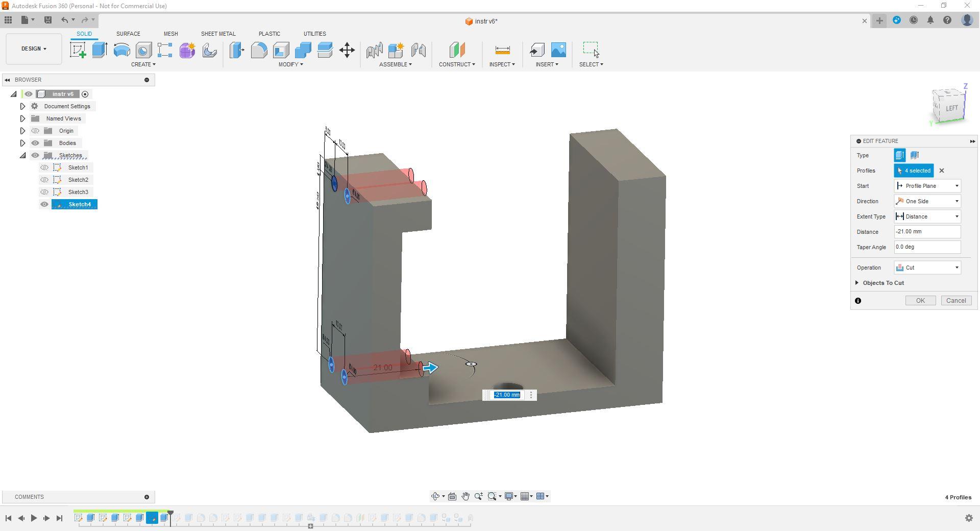Viewport: 980px width, 531px height.
Task: Select the Press Pull tool
Action: click(237, 50)
